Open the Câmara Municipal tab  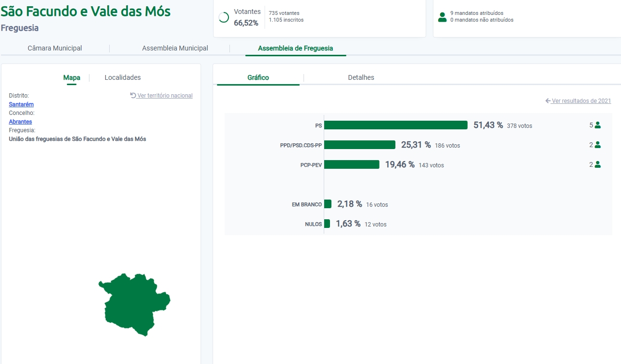point(55,48)
